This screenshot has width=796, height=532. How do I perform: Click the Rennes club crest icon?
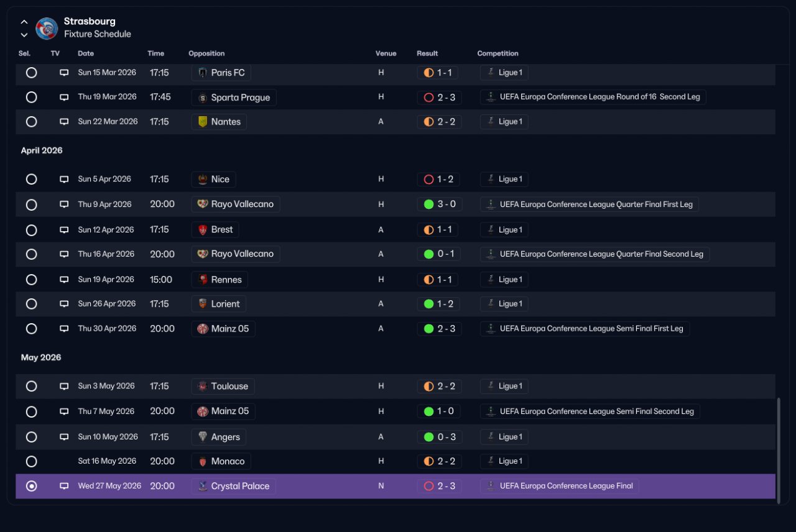203,280
